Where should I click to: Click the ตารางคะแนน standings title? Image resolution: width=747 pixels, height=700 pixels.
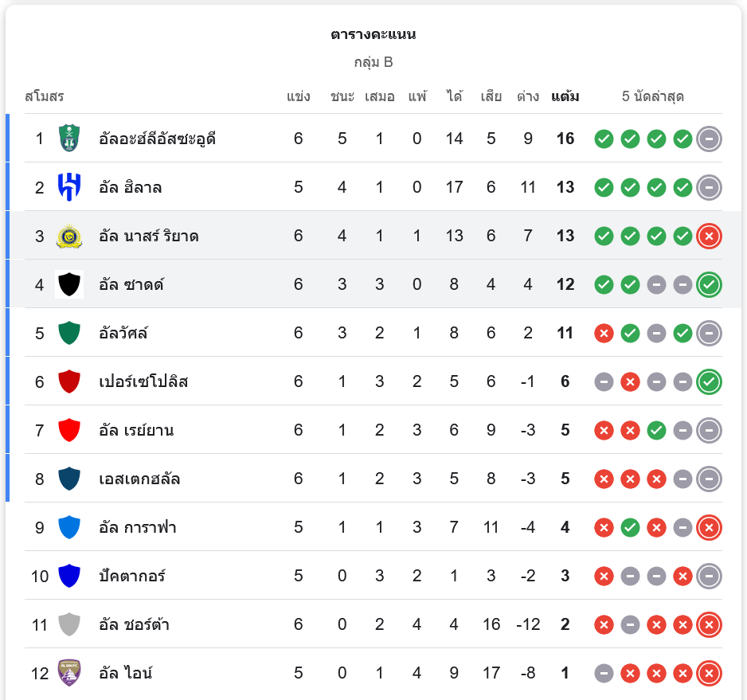(x=373, y=34)
